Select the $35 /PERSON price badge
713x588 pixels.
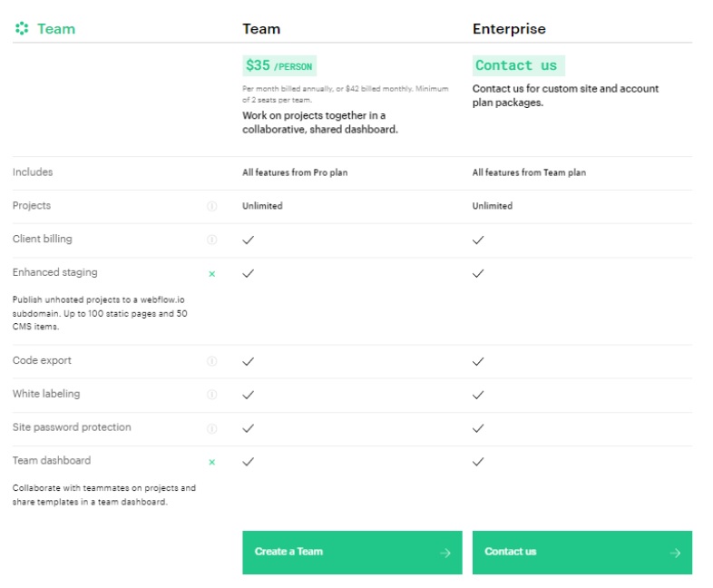pyautogui.click(x=279, y=65)
